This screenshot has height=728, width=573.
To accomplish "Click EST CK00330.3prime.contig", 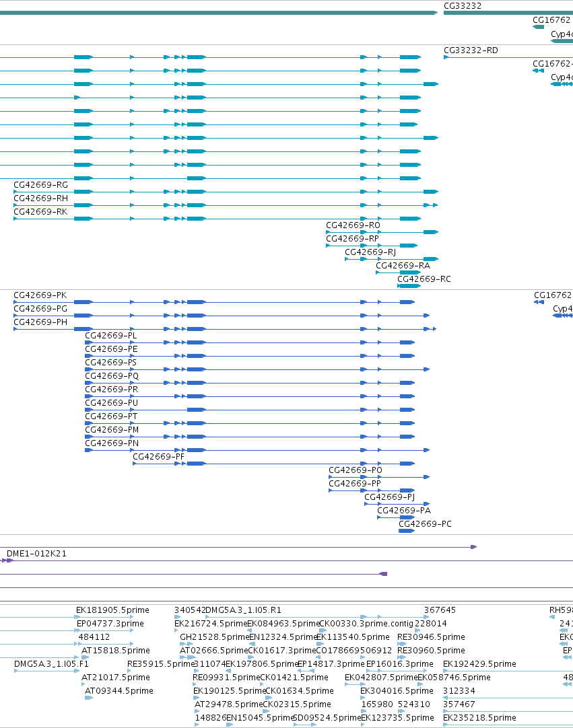I will 366,624.
